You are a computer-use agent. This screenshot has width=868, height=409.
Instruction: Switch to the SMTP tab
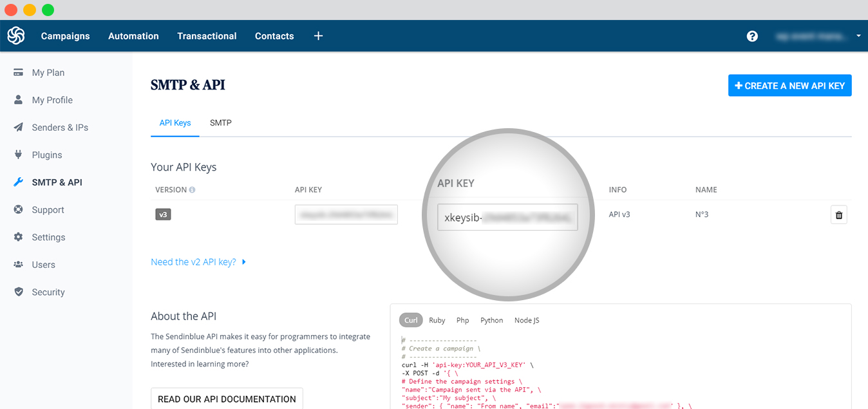click(x=221, y=122)
